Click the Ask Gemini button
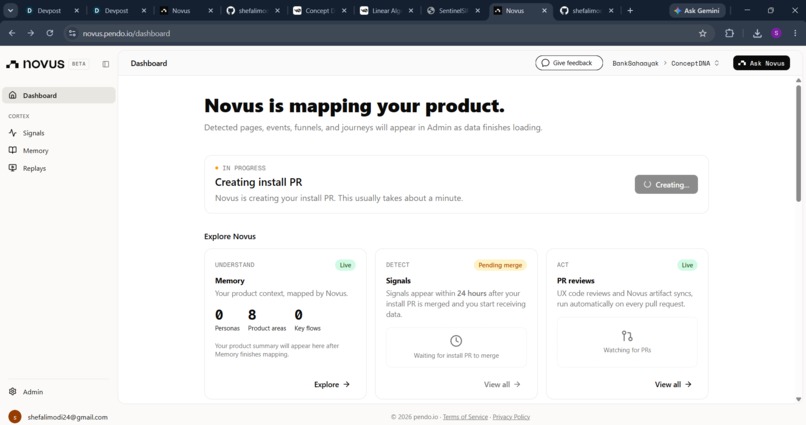 pos(697,10)
